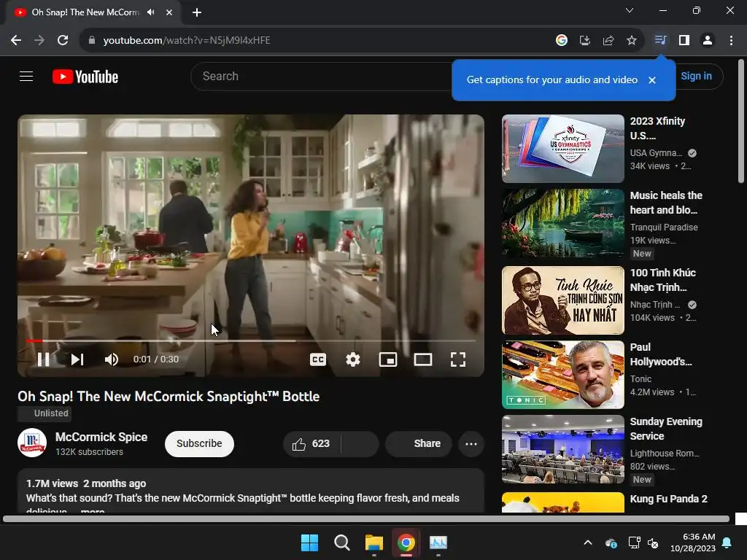Screen dimensions: 747x560
Task: Open Sunday Evening Service video thumbnail
Action: point(562,449)
